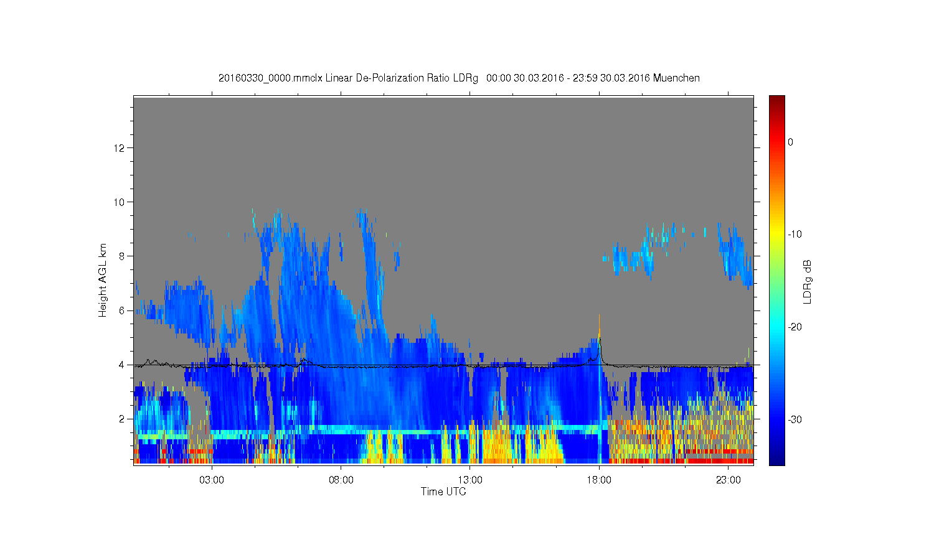
Task: Click the height tick label 6
Action: click(x=123, y=310)
